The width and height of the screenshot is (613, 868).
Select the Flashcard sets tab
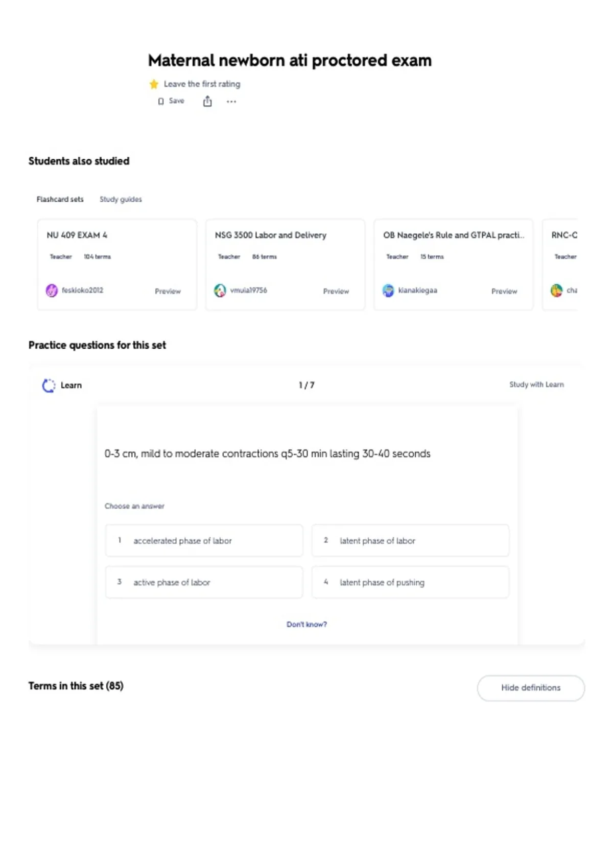(x=60, y=199)
